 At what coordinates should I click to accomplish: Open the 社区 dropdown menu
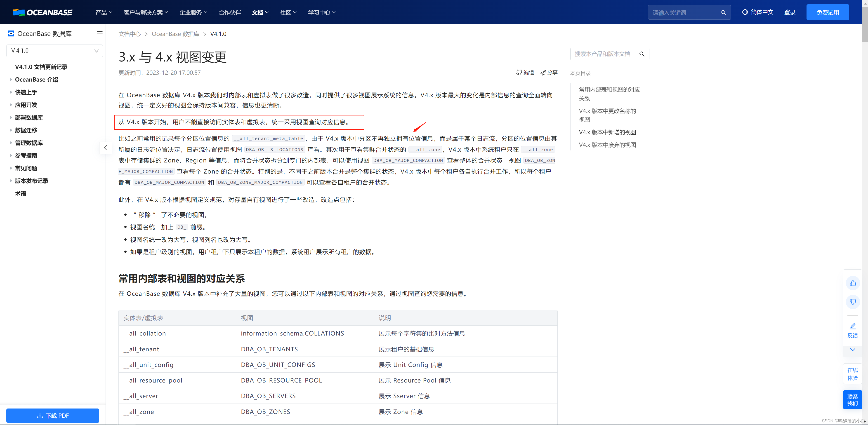coord(288,12)
